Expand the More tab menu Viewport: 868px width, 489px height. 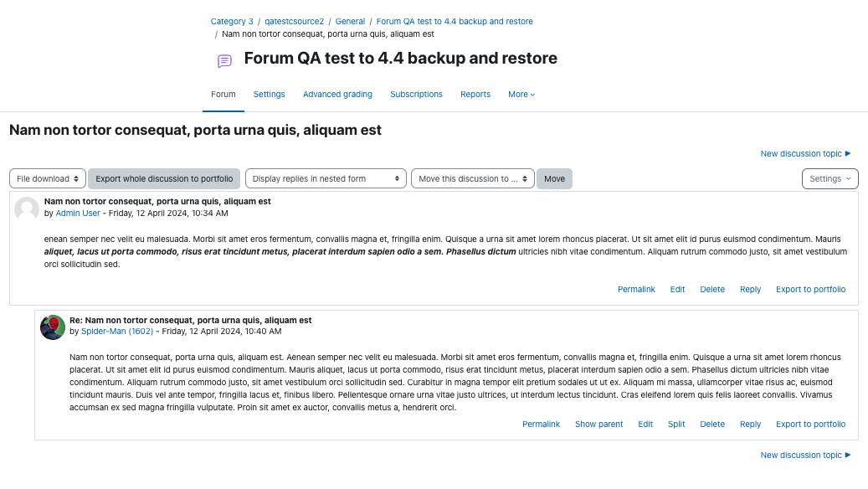coord(521,94)
